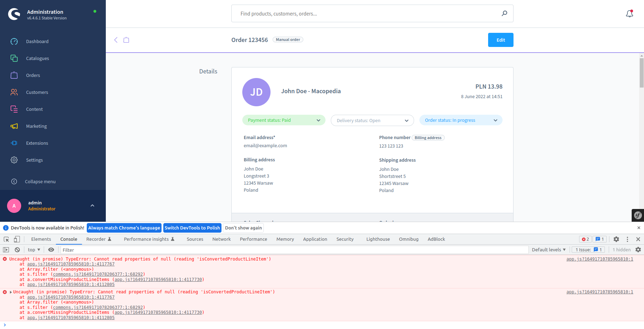Expand the Default levels dropdown
The width and height of the screenshot is (644, 329).
[548, 250]
